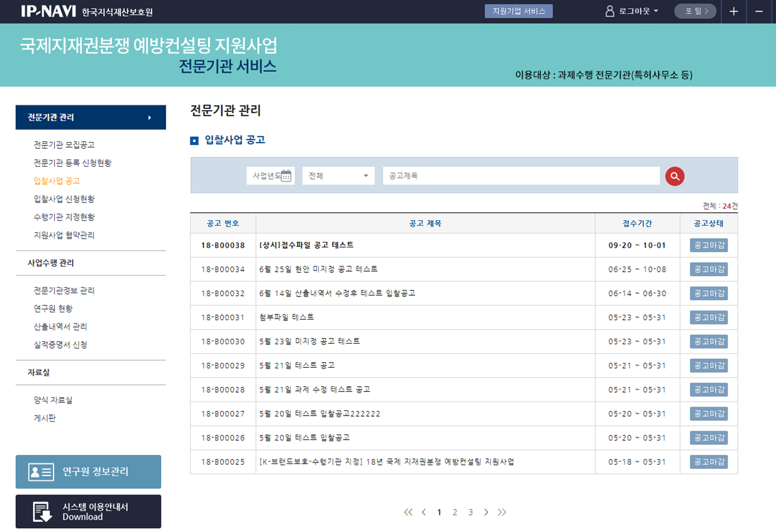Click 공고마감 button for 18-B00030
Image resolution: width=776 pixels, height=532 pixels.
709,342
